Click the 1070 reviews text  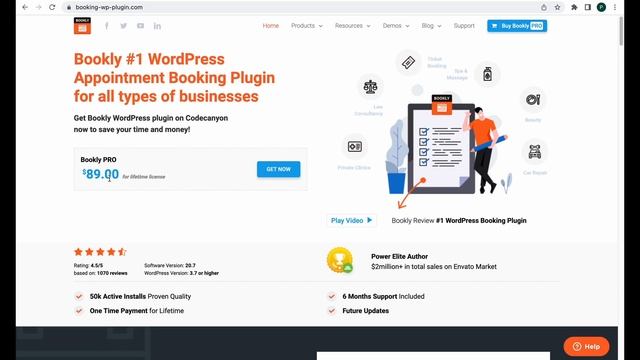(112, 273)
